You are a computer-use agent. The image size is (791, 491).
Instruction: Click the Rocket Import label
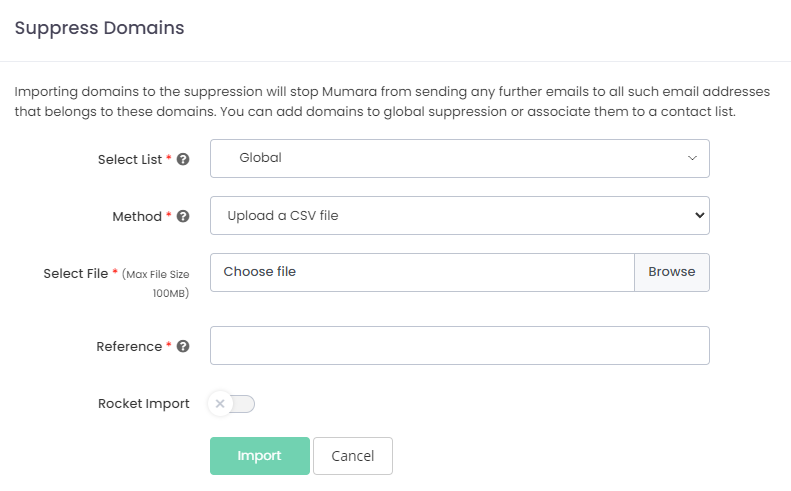[144, 404]
